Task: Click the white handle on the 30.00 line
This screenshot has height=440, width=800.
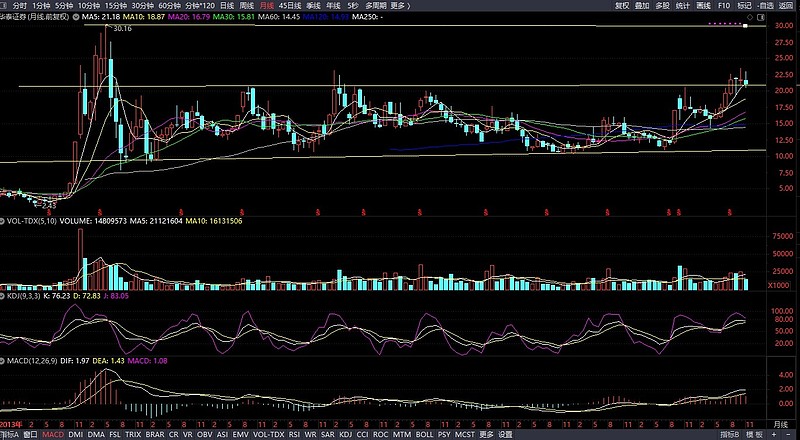Action: [745, 25]
